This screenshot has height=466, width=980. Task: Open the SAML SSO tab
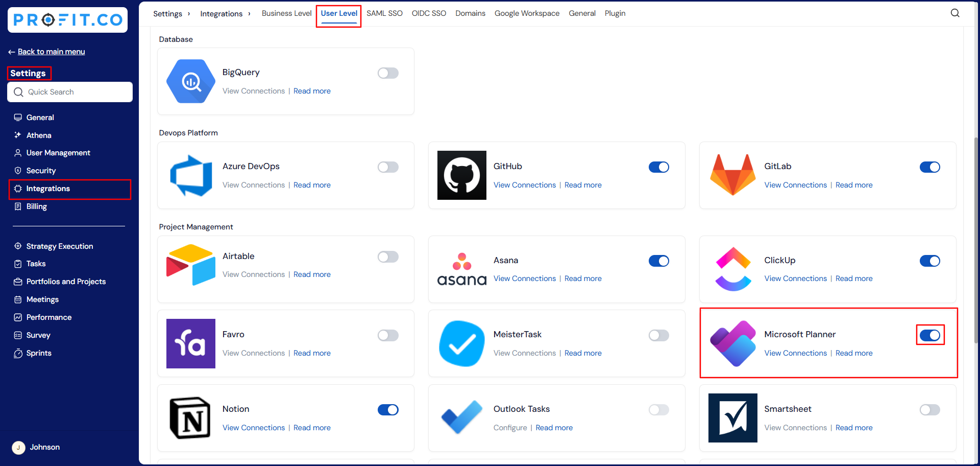[384, 13]
